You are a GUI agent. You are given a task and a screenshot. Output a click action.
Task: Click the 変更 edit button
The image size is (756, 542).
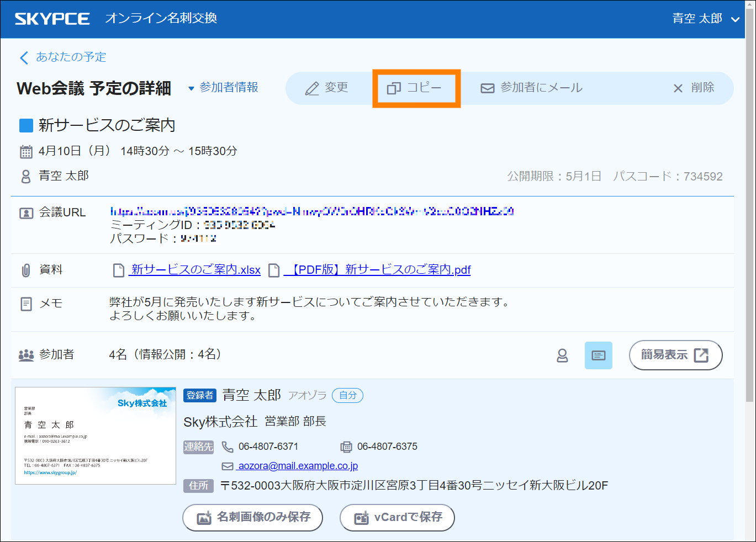point(327,88)
